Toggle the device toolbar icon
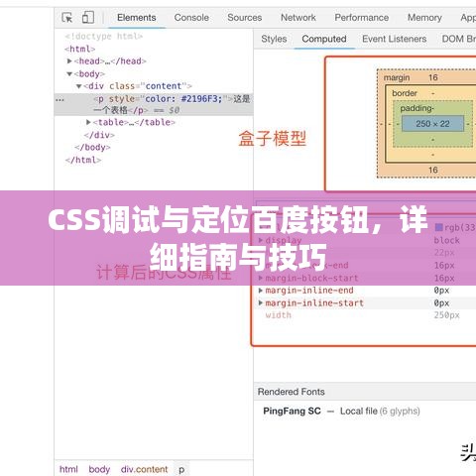The image size is (476, 476). [88, 17]
